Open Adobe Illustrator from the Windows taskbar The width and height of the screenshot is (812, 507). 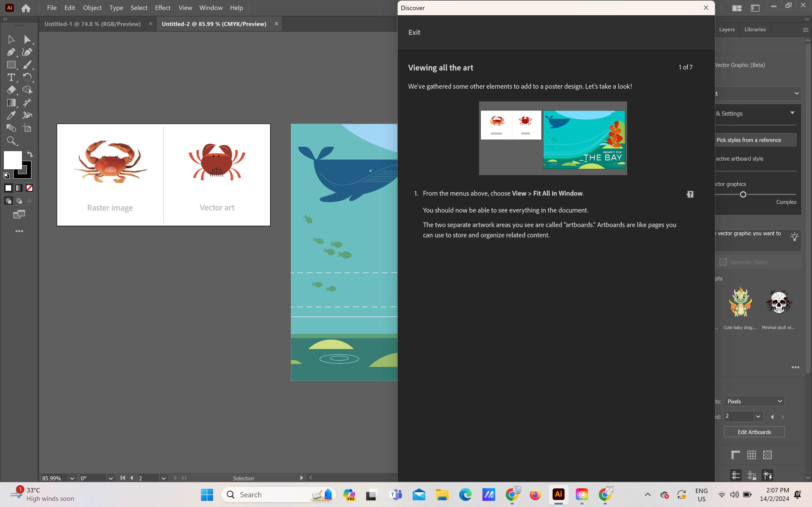click(x=558, y=494)
